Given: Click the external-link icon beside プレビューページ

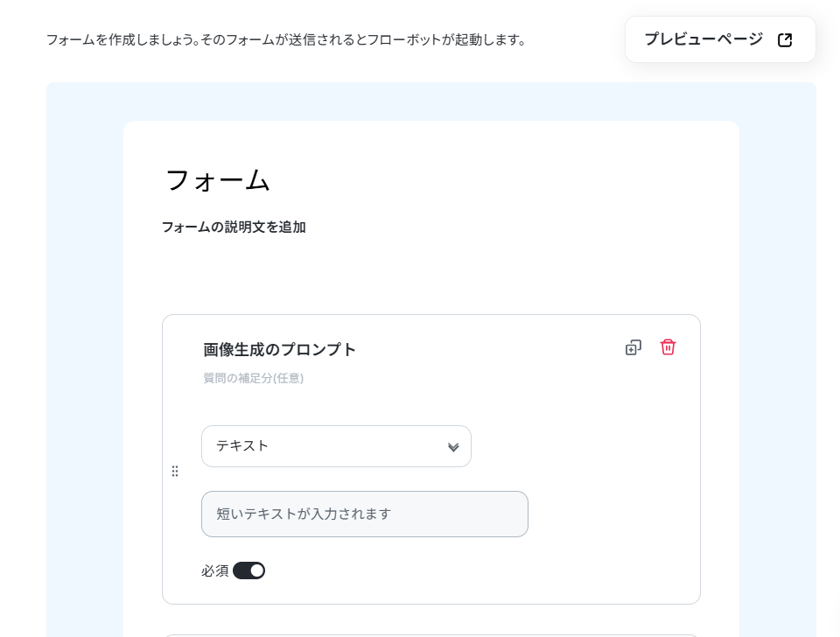Looking at the screenshot, I should pyautogui.click(x=785, y=39).
